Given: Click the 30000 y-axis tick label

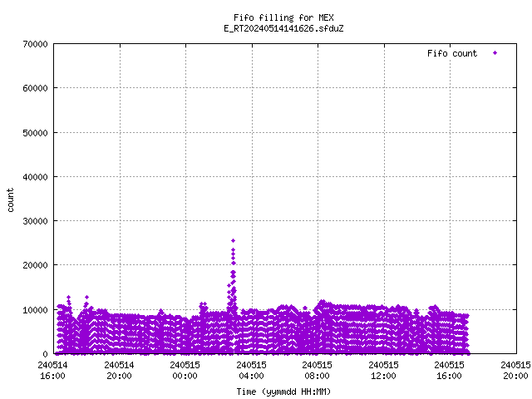Looking at the screenshot, I should (35, 221).
